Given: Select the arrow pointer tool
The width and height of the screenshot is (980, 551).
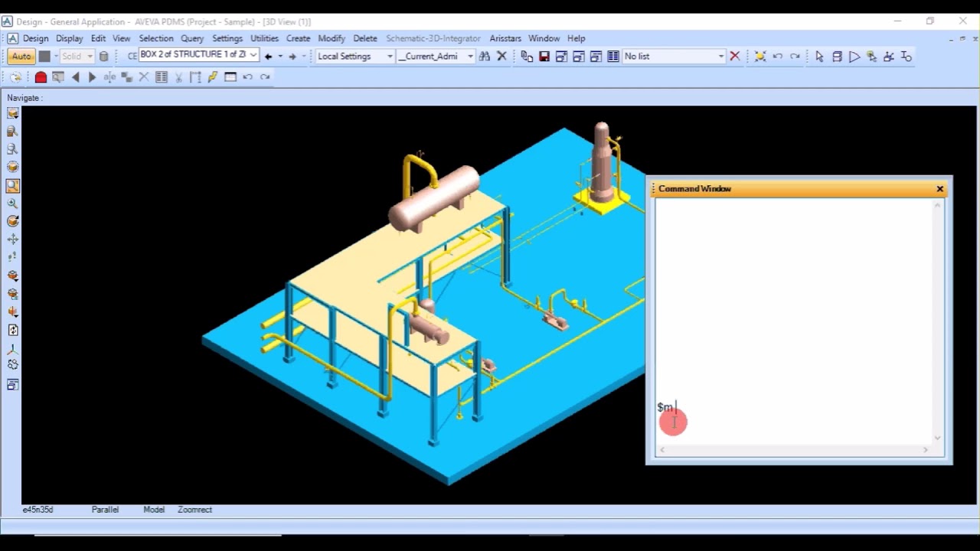Looking at the screenshot, I should 819,57.
